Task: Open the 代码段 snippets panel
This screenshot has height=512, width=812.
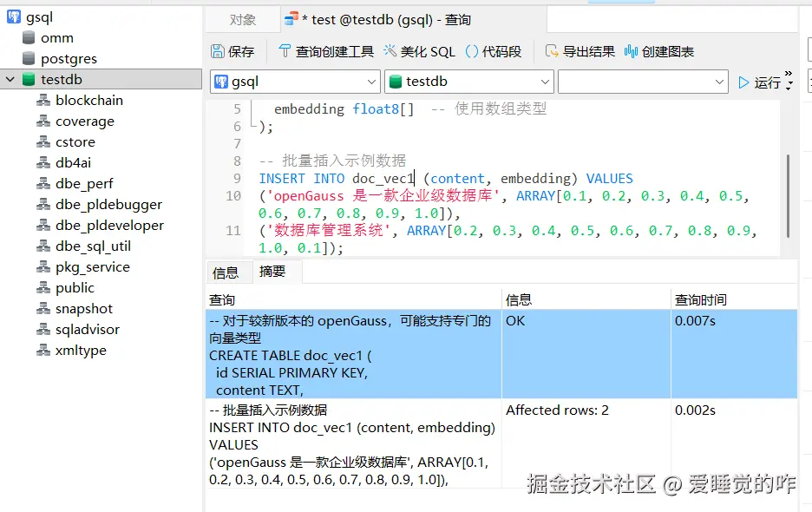Action: pyautogui.click(x=493, y=51)
